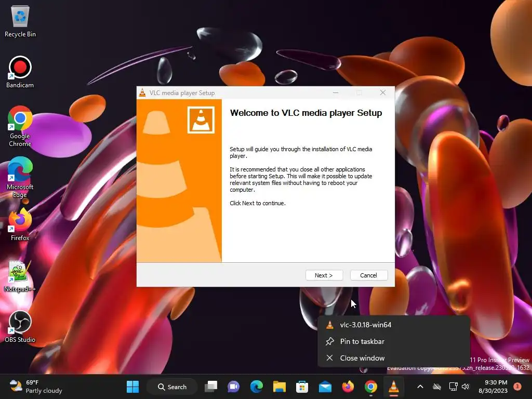Viewport: 532px width, 399px height.
Task: Choose Close window in the jump list
Action: point(394,358)
